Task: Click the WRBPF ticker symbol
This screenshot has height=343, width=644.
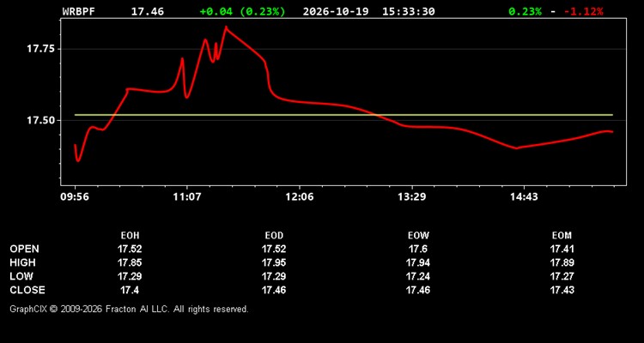Action: pos(78,11)
